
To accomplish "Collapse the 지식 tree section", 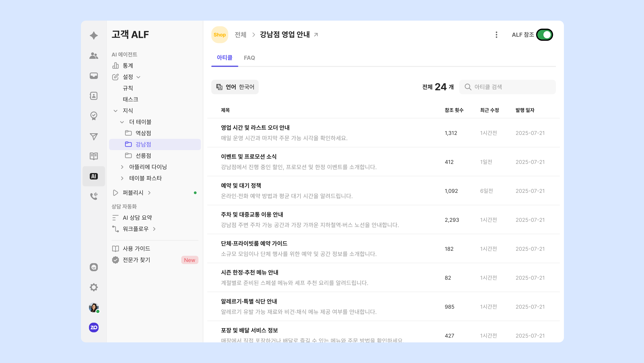I will [x=116, y=111].
